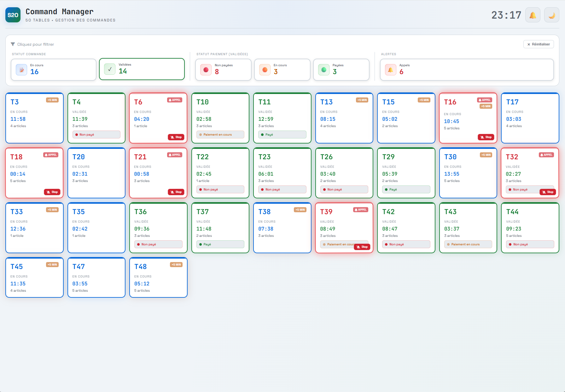
Task: Click the S20 logo icon
Action: 13,15
